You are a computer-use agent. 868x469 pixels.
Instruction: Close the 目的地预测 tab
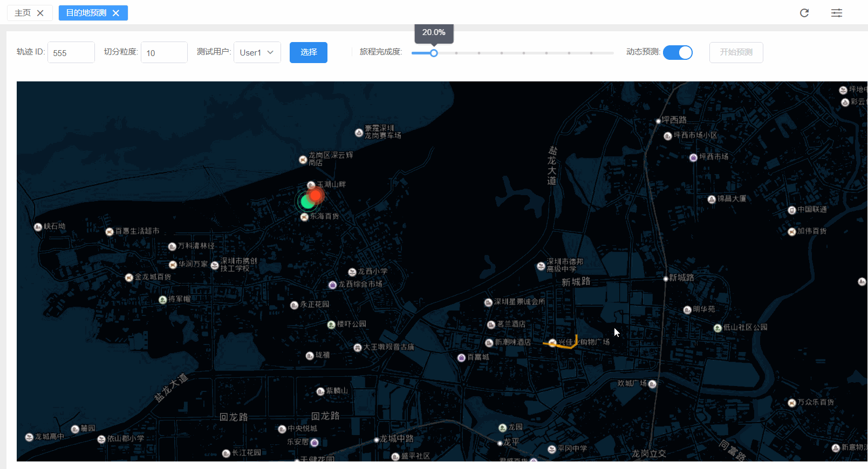116,13
